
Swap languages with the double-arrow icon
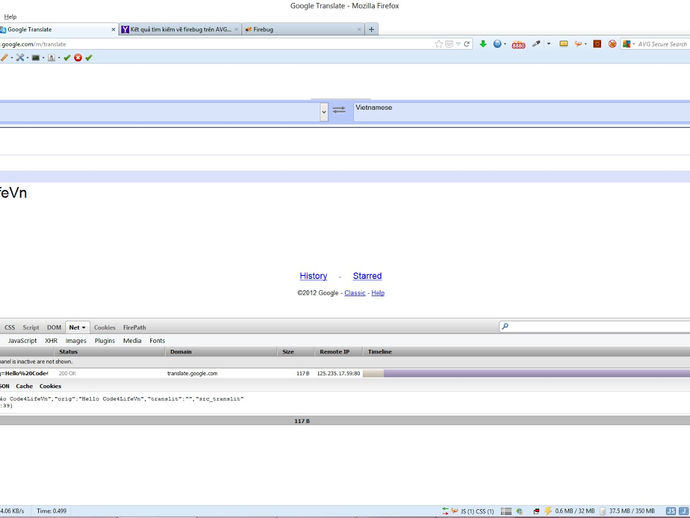pyautogui.click(x=339, y=110)
